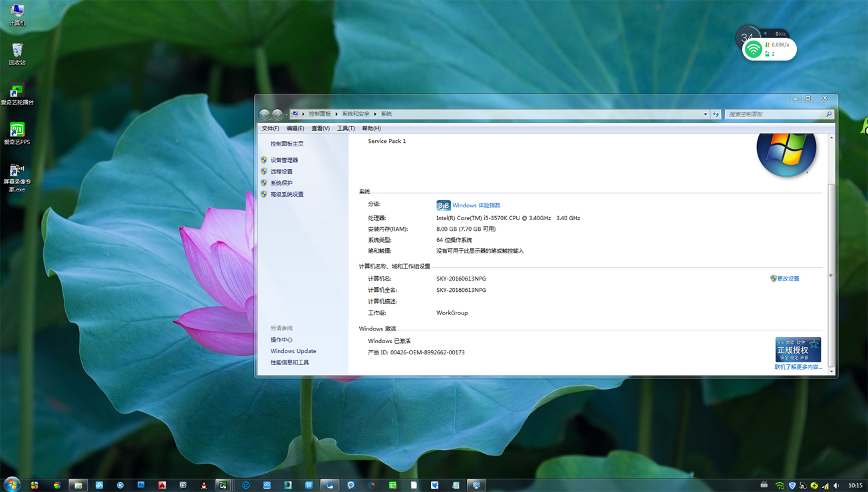The width and height of the screenshot is (868, 492).
Task: Click the 更改设置 link
Action: pos(788,279)
